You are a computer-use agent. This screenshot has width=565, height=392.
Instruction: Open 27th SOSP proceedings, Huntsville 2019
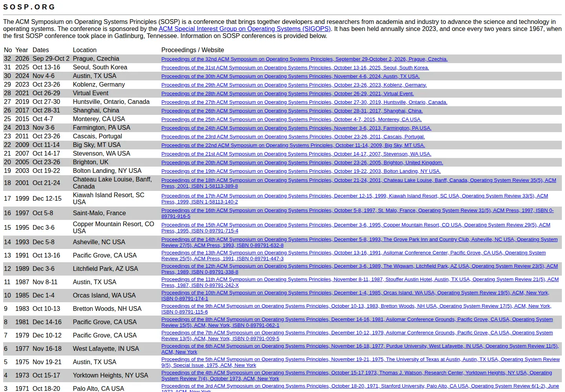(304, 102)
